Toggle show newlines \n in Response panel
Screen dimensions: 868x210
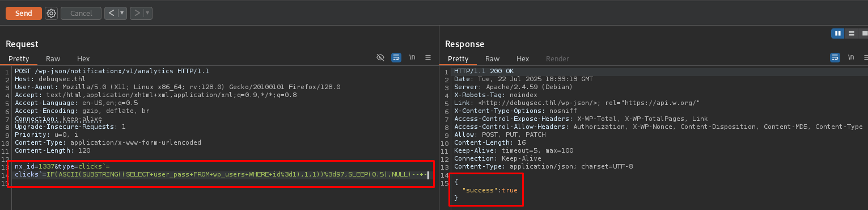click(851, 58)
